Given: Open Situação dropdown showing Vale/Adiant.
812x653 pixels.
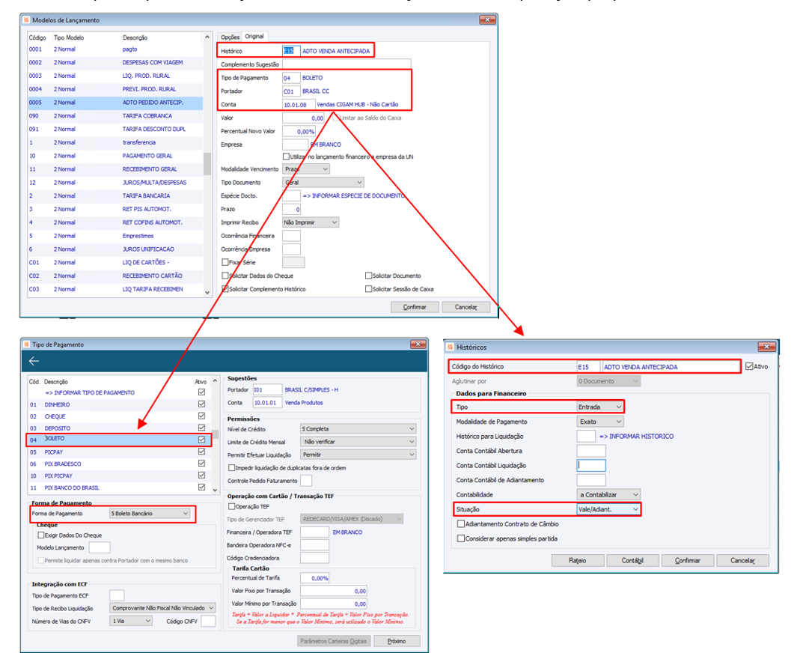Looking at the screenshot, I should 608,509.
